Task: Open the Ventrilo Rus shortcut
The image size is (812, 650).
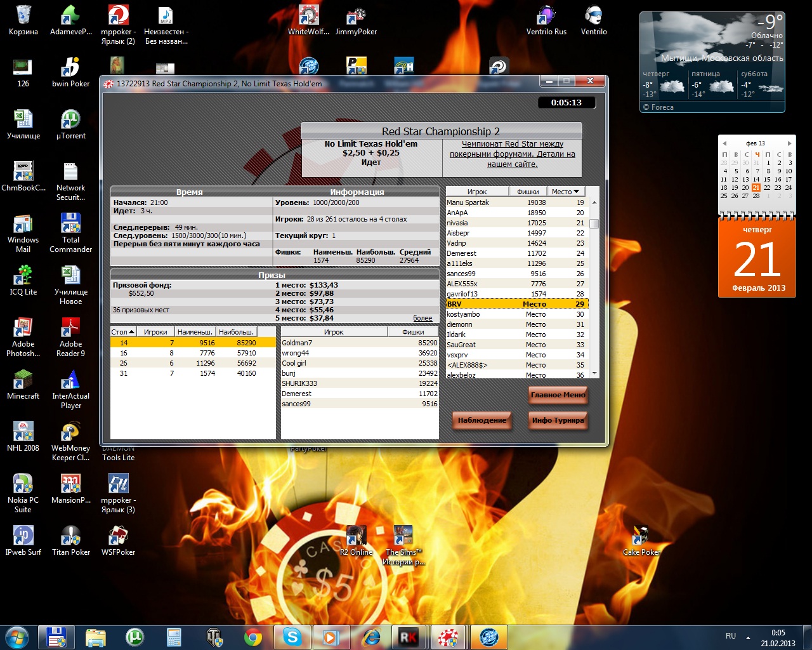Action: [x=546, y=20]
